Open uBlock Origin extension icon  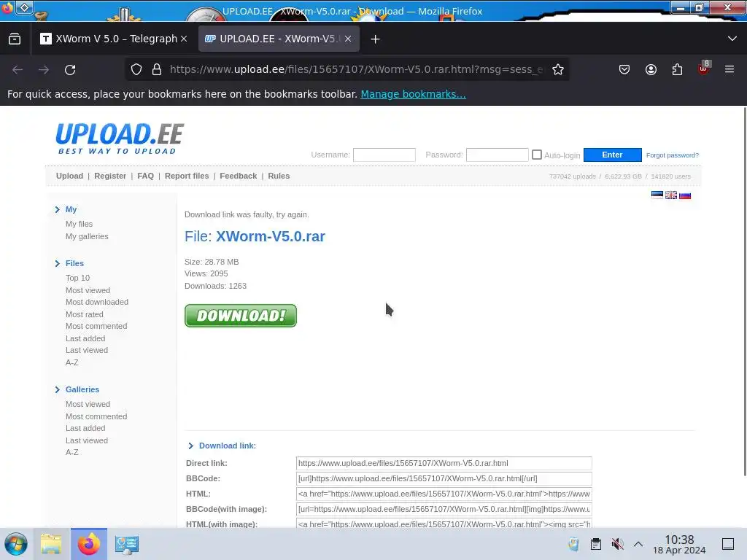(x=704, y=69)
